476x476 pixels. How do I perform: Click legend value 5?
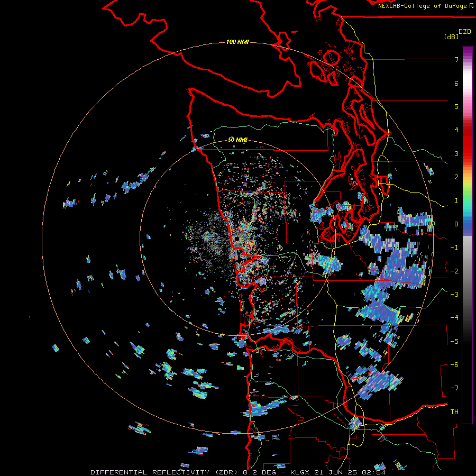[x=456, y=106]
